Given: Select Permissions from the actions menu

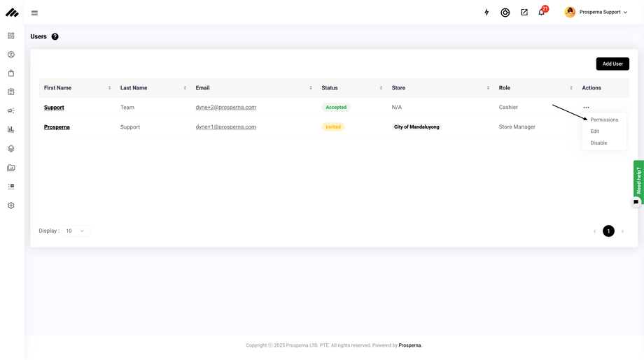Looking at the screenshot, I should tap(604, 120).
